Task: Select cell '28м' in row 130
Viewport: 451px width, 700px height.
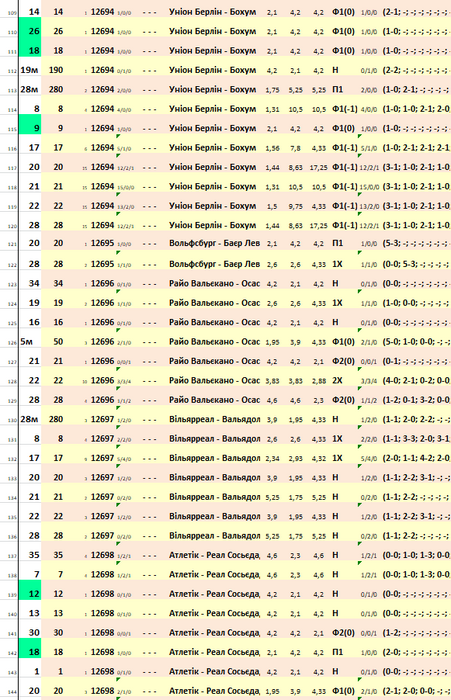Action: (x=30, y=420)
